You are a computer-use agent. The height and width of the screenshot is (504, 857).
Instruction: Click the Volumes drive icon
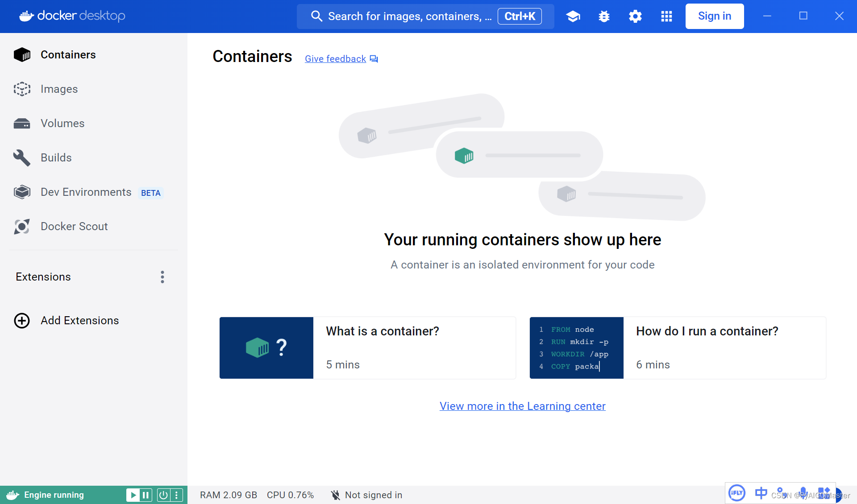coord(22,124)
